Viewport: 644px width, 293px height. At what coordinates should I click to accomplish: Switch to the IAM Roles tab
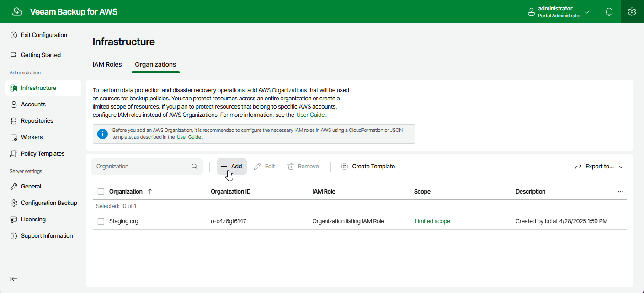(x=107, y=64)
